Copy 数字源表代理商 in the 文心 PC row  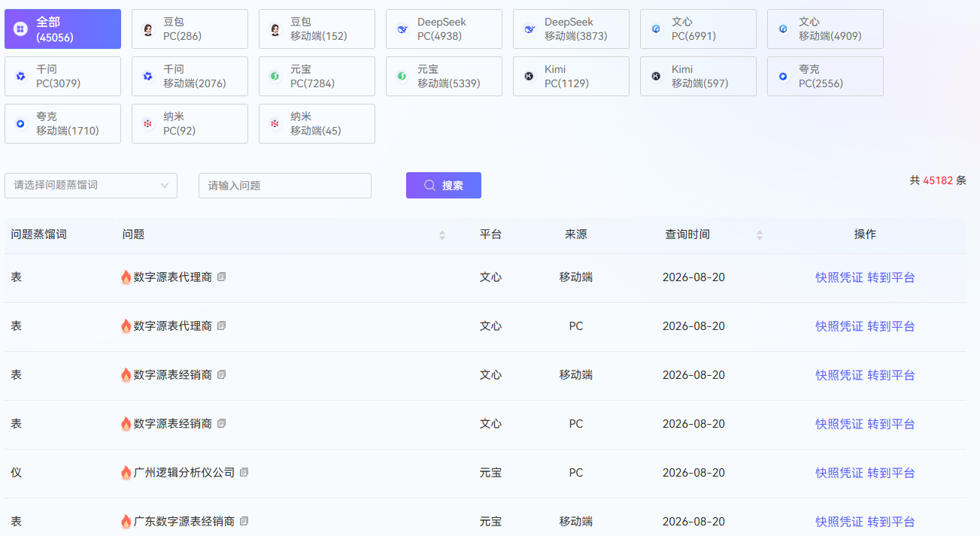(221, 326)
